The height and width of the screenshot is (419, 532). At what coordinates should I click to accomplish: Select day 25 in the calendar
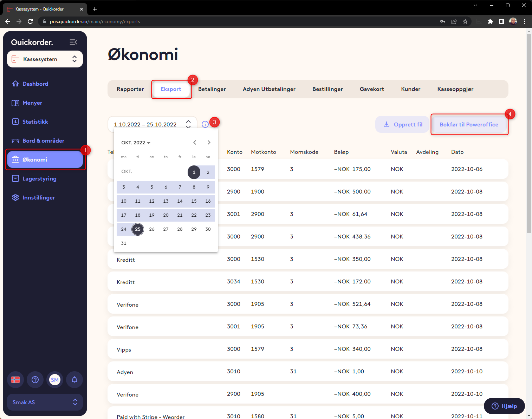click(138, 229)
